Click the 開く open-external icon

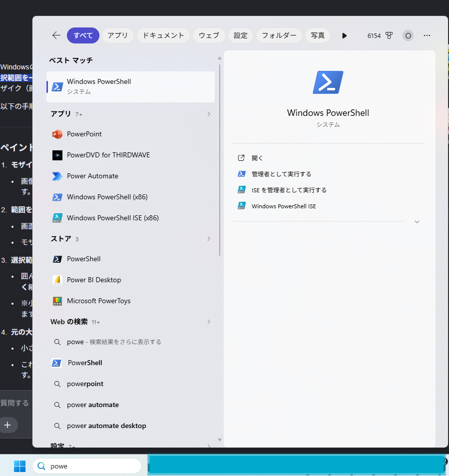click(x=241, y=158)
